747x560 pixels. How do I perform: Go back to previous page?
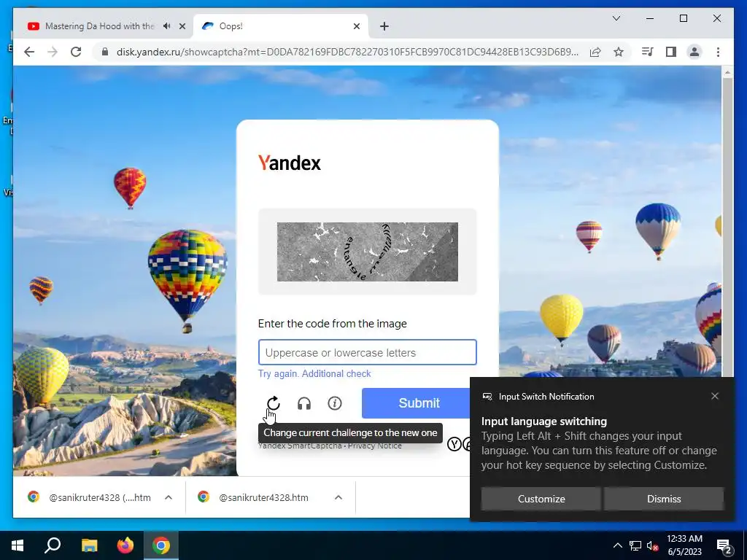coord(29,52)
